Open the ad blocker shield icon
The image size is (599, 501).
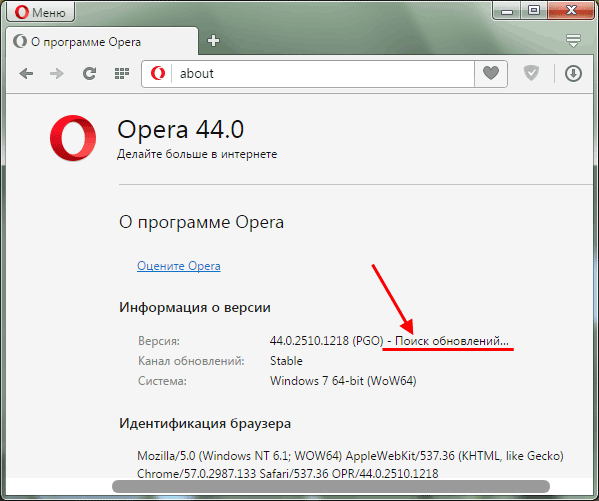pos(531,73)
